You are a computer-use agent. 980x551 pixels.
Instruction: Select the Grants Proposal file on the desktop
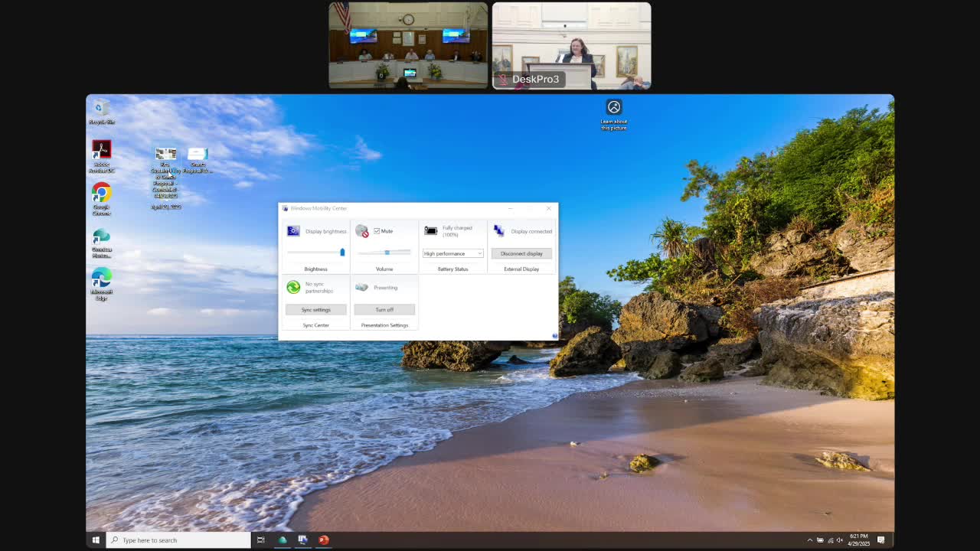(x=198, y=160)
